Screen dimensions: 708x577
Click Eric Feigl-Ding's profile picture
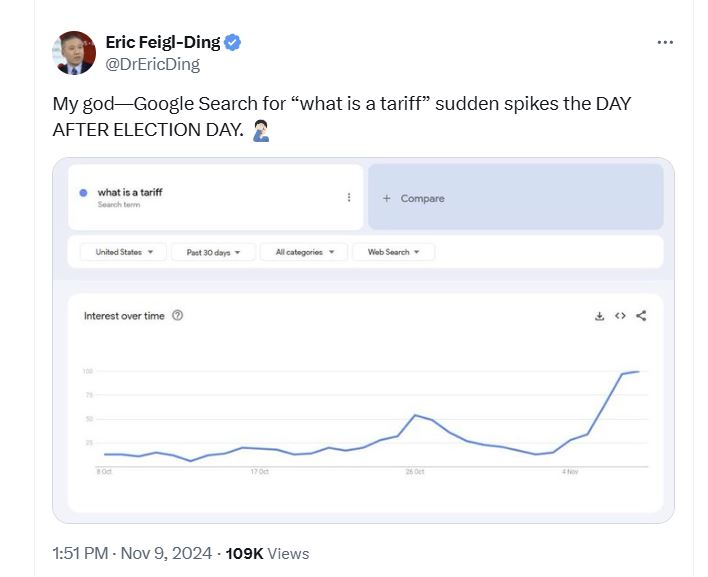click(x=74, y=53)
